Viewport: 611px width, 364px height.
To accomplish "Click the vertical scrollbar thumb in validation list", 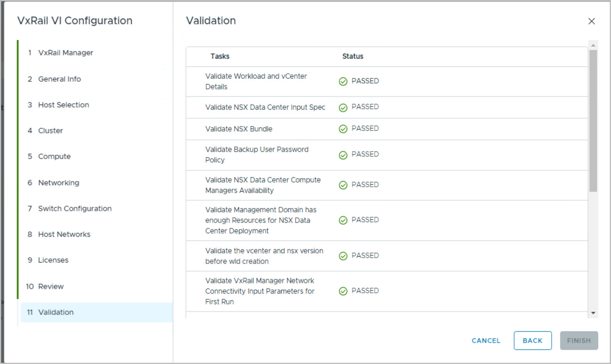I will [x=593, y=120].
